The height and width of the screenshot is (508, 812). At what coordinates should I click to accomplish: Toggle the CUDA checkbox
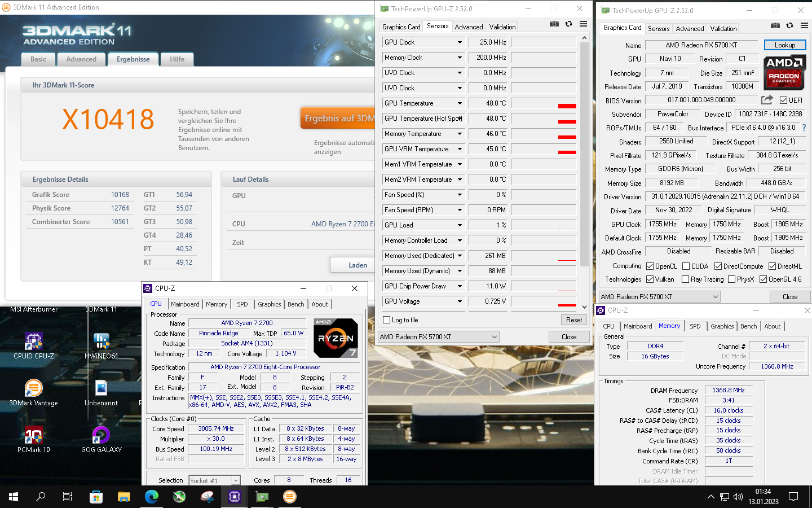pos(686,266)
